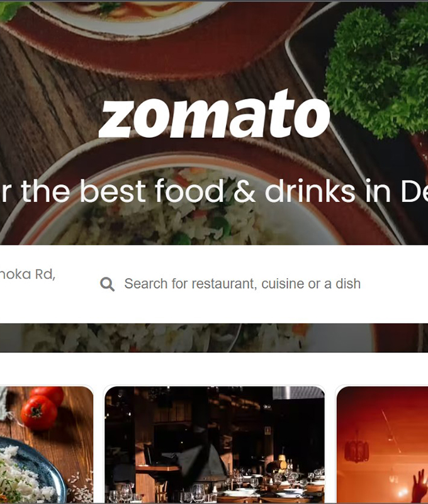Open the red-lit nightlife card
Image resolution: width=428 pixels, height=504 pixels.
382,444
